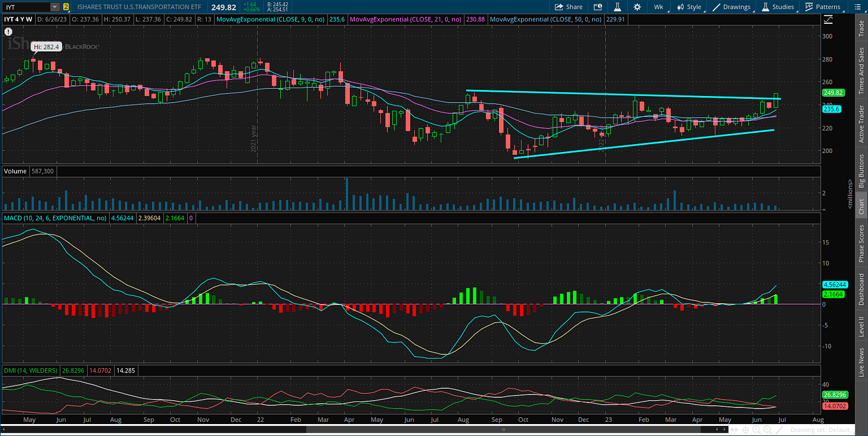Open the Studies menu
The image size is (868, 436).
[777, 7]
